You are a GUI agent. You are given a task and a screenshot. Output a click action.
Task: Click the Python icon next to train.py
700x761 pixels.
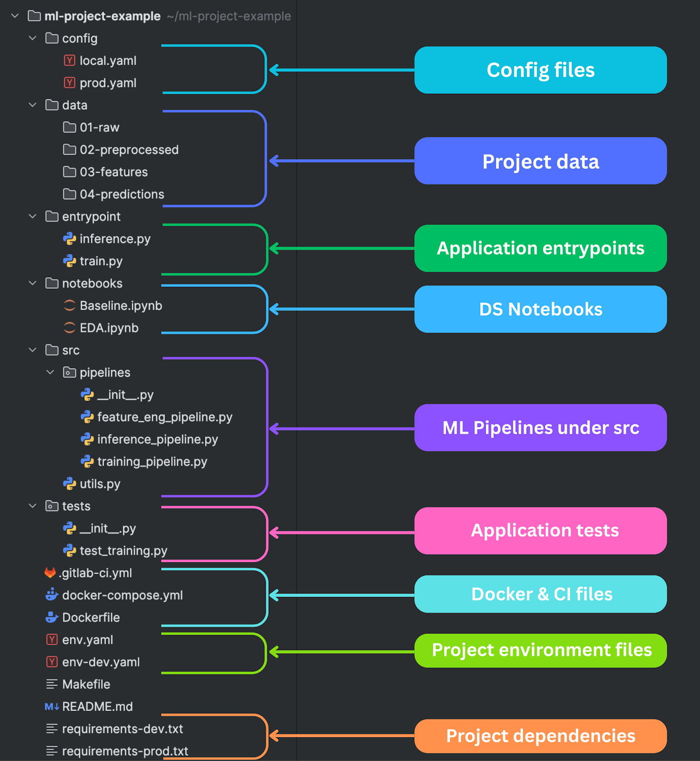pos(69,261)
